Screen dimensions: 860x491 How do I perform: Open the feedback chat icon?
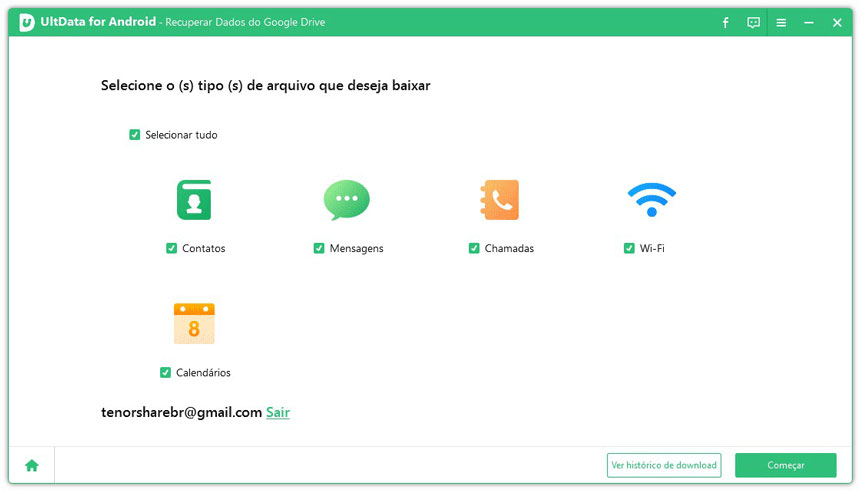[x=754, y=22]
